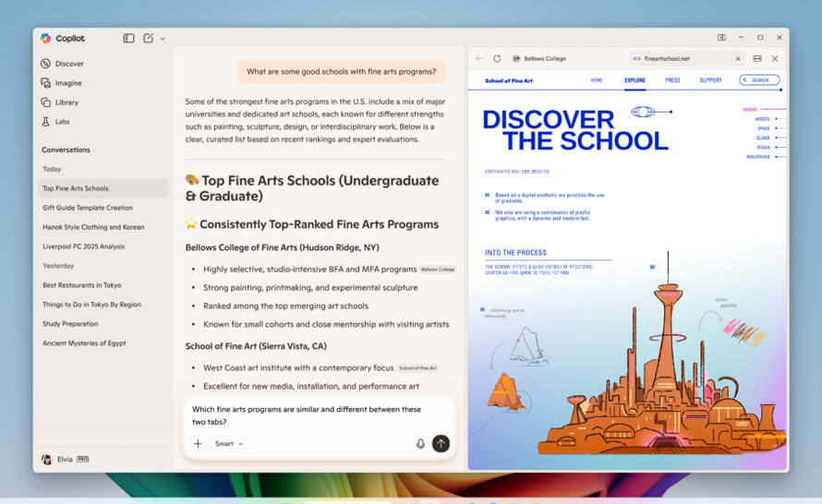Image resolution: width=822 pixels, height=504 pixels.
Task: Click the plus attach button
Action: pos(198,444)
